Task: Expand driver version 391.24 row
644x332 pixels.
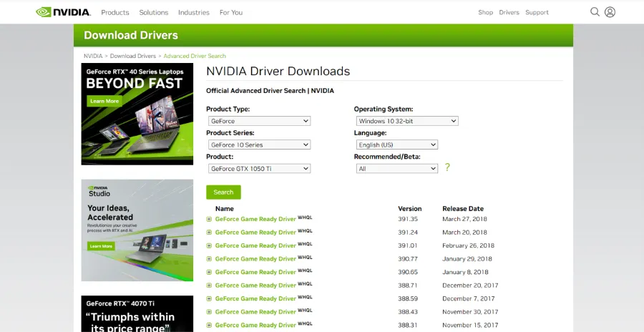Action: tap(209, 233)
